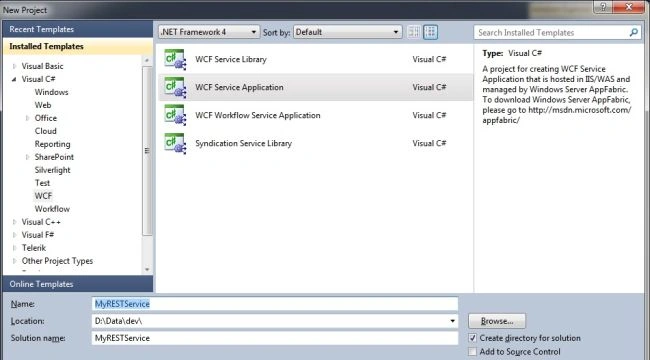Enable Add to Source Control checkbox
This screenshot has height=360, width=650.
(472, 352)
